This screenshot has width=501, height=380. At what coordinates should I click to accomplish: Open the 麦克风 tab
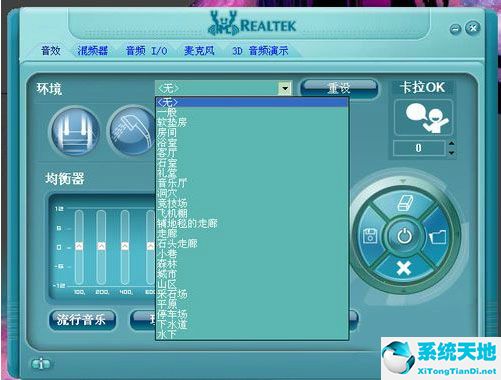click(x=199, y=51)
